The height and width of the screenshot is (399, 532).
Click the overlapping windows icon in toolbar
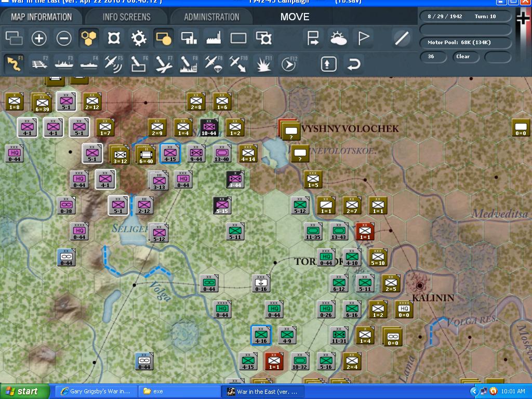[x=14, y=38]
